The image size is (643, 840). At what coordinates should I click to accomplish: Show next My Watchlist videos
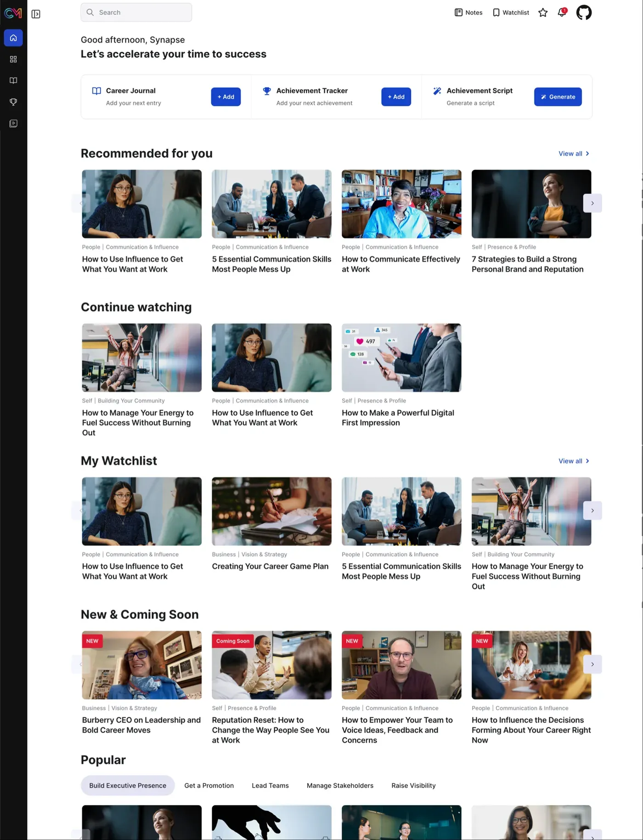592,511
